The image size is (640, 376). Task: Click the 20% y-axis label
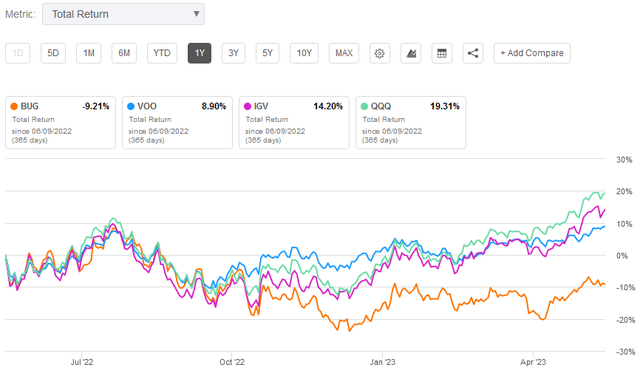[624, 192]
